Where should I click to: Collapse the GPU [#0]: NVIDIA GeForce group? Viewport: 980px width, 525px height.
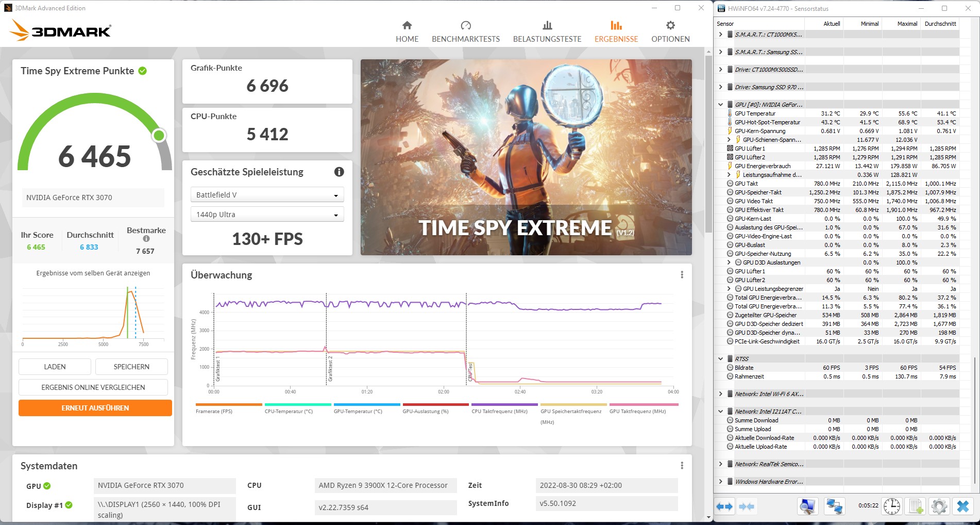720,105
